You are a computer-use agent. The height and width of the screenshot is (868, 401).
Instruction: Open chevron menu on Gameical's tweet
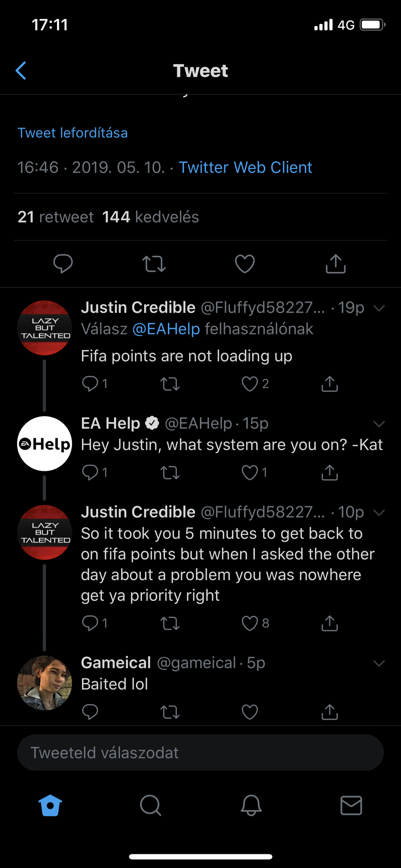coord(379,663)
